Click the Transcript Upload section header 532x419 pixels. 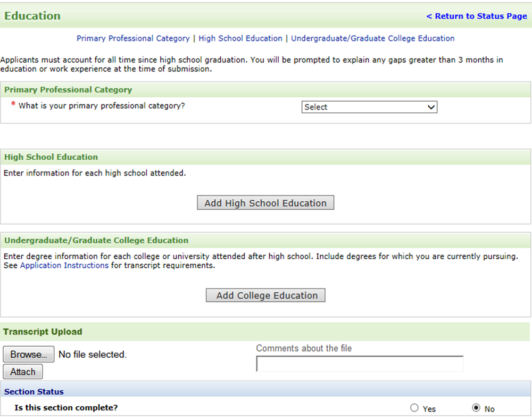(43, 332)
